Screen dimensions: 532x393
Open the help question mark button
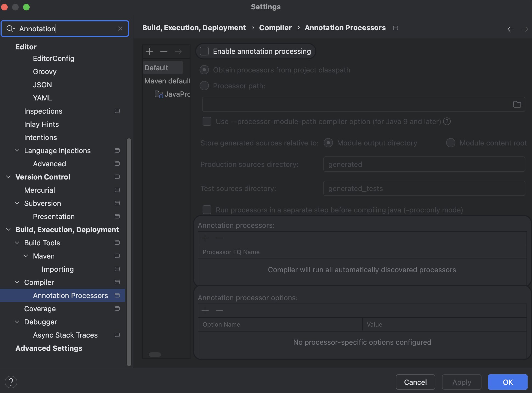(11, 382)
